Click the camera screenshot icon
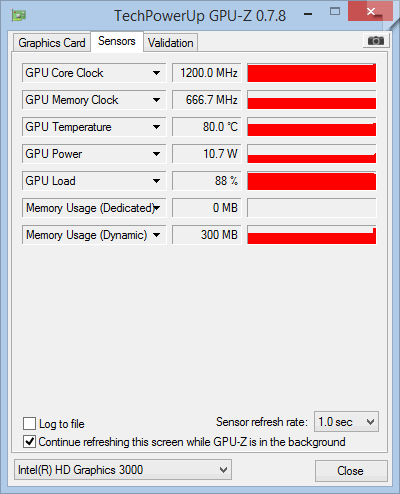 (376, 41)
